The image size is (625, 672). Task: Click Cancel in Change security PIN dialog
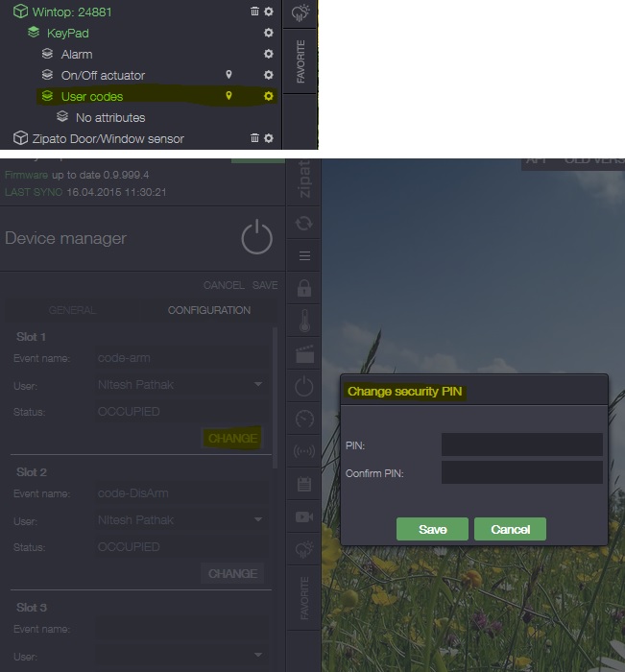point(510,529)
